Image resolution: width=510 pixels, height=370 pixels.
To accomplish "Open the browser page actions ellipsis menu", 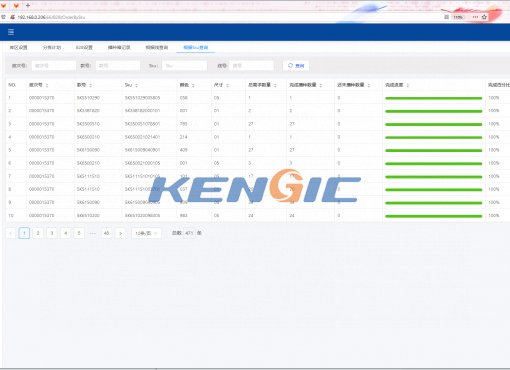I will [x=475, y=17].
